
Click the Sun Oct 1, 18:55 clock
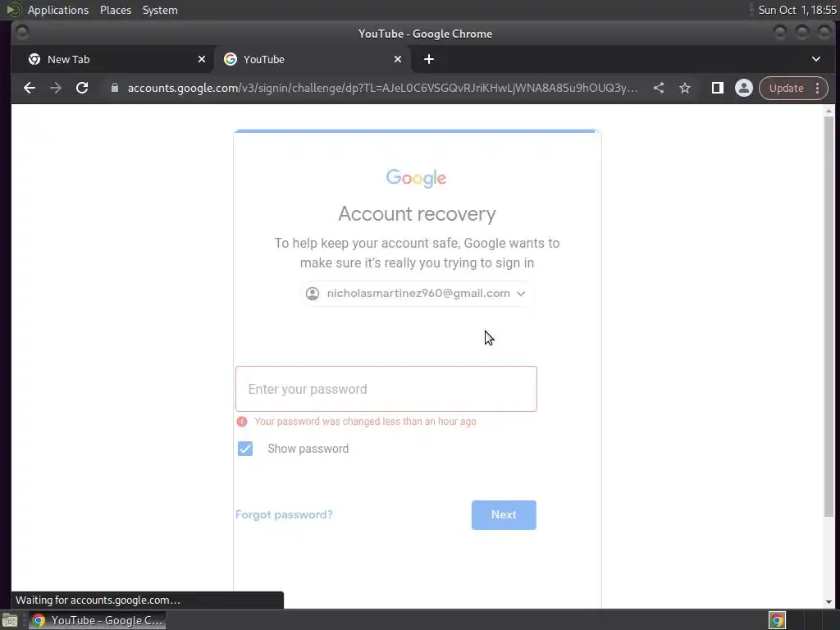(797, 10)
